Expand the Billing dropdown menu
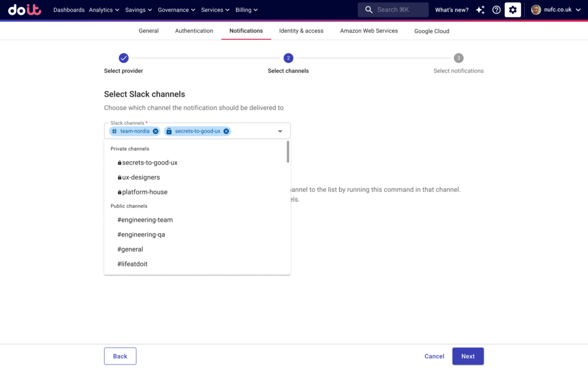This screenshot has width=588, height=368. (246, 10)
